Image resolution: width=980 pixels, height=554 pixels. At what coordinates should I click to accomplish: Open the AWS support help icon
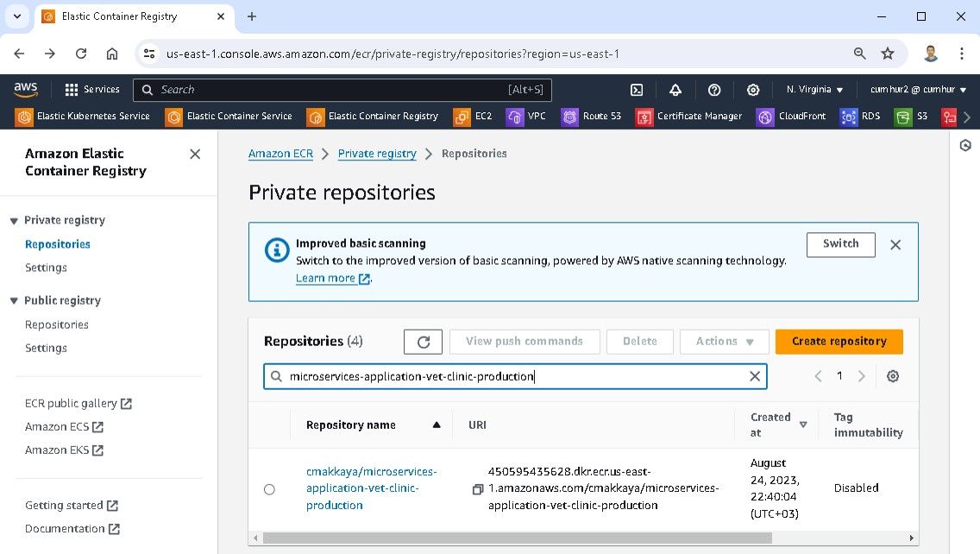(714, 90)
